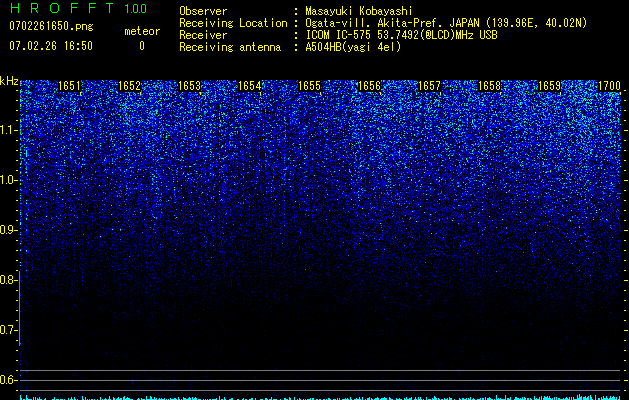Click time marker 1659

tap(549, 86)
